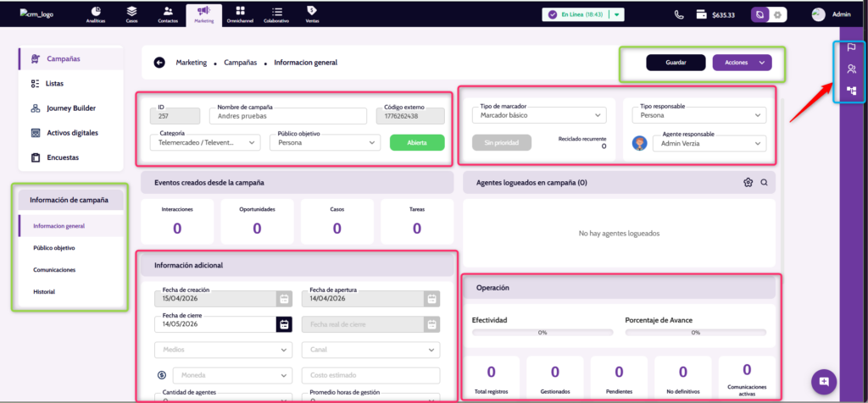Image resolution: width=868 pixels, height=403 pixels.
Task: Open the hierarchy tree icon in right sidebar
Action: pyautogui.click(x=850, y=90)
